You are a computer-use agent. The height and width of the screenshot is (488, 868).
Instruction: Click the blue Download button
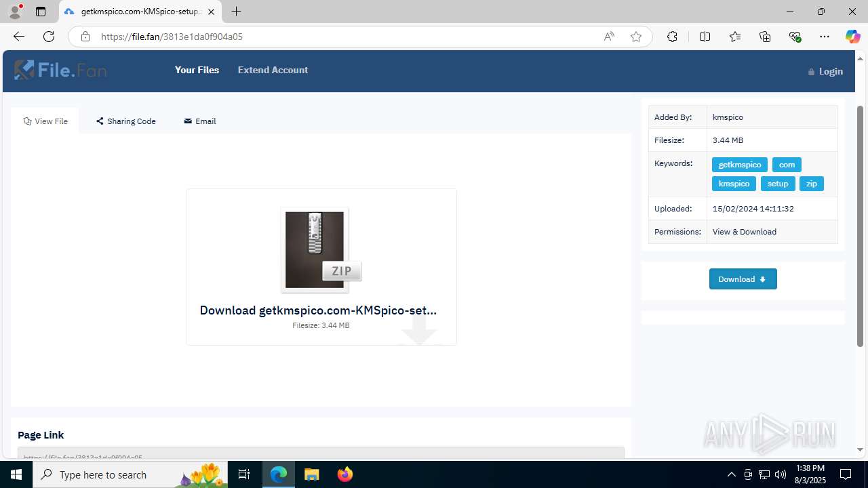pyautogui.click(x=743, y=279)
